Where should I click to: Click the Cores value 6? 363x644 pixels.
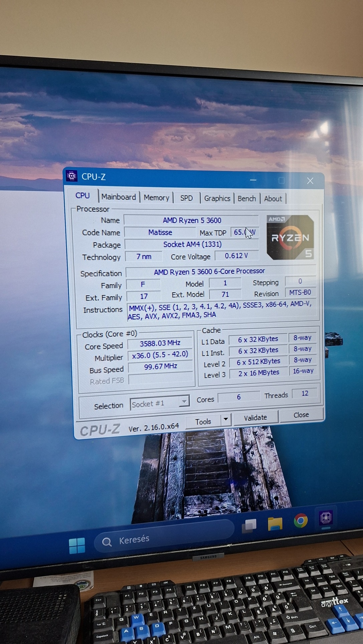tap(238, 397)
